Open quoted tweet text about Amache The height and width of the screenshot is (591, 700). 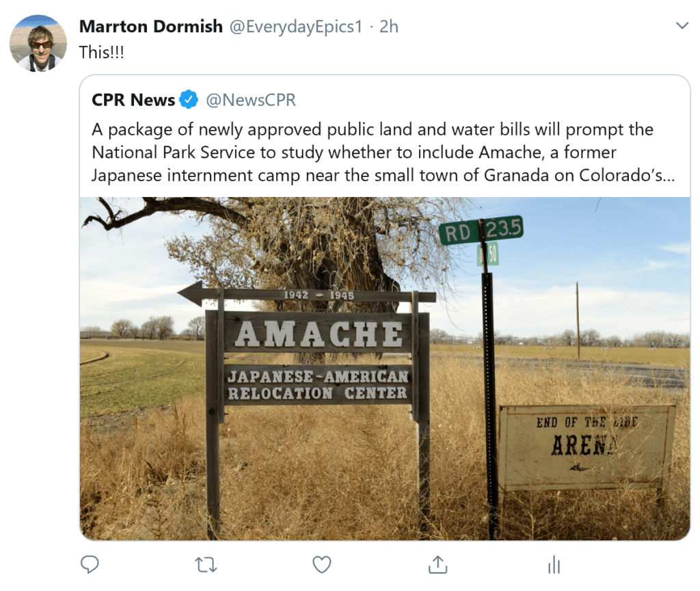coord(383,153)
